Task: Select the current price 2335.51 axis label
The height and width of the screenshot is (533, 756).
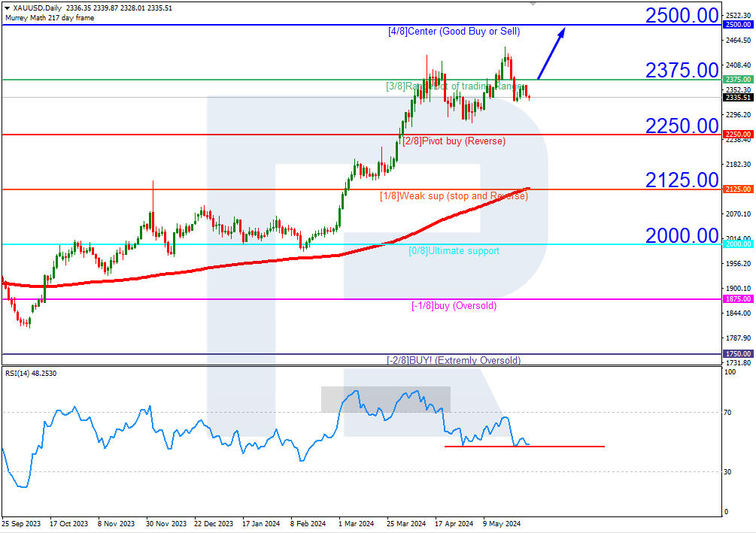Action: tap(738, 97)
